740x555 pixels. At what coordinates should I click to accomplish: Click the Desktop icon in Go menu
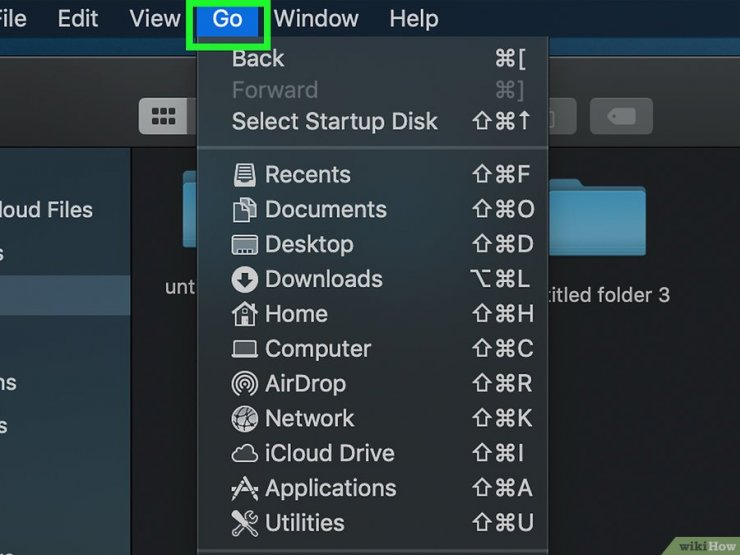244,245
